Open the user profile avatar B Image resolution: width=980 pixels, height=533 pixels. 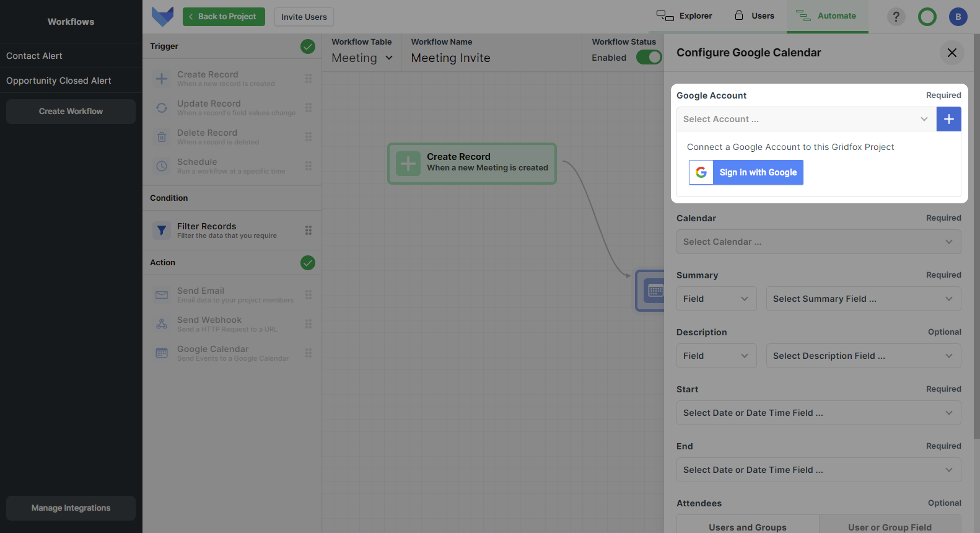(958, 17)
